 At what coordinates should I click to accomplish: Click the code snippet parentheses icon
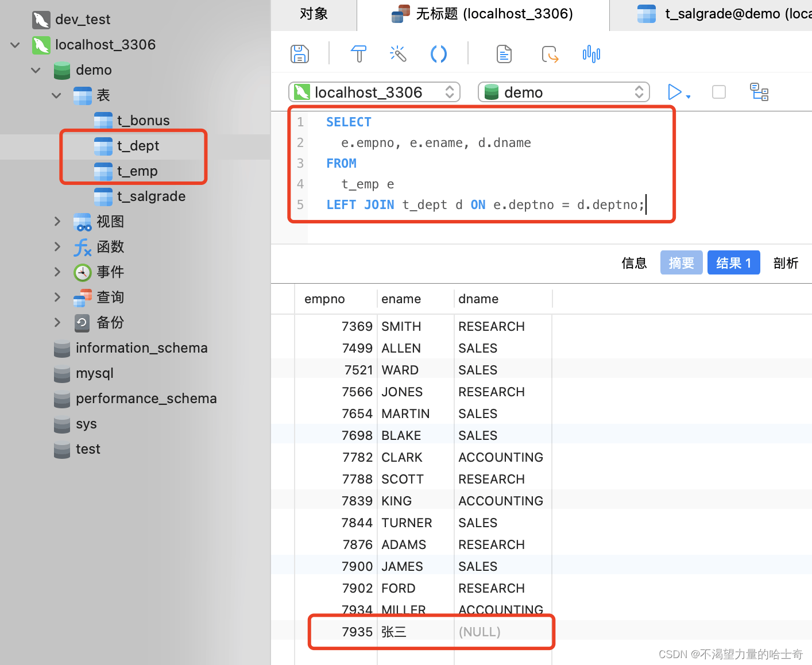click(x=439, y=54)
